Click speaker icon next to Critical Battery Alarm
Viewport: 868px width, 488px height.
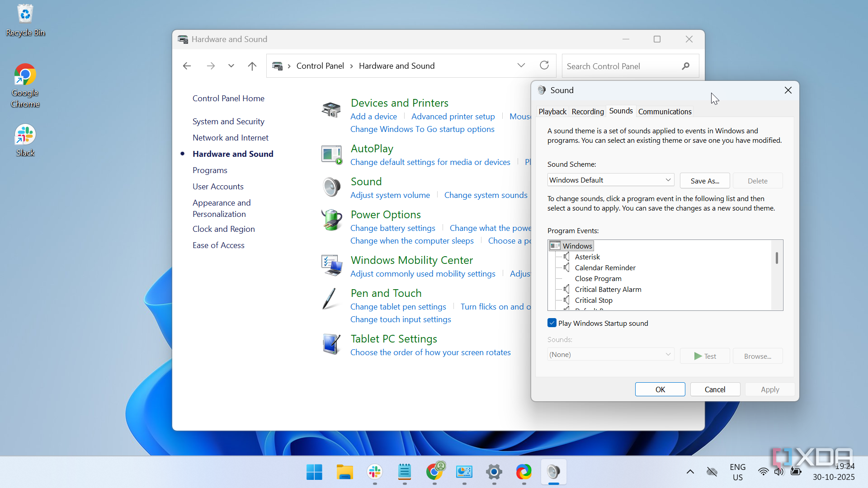click(x=566, y=289)
